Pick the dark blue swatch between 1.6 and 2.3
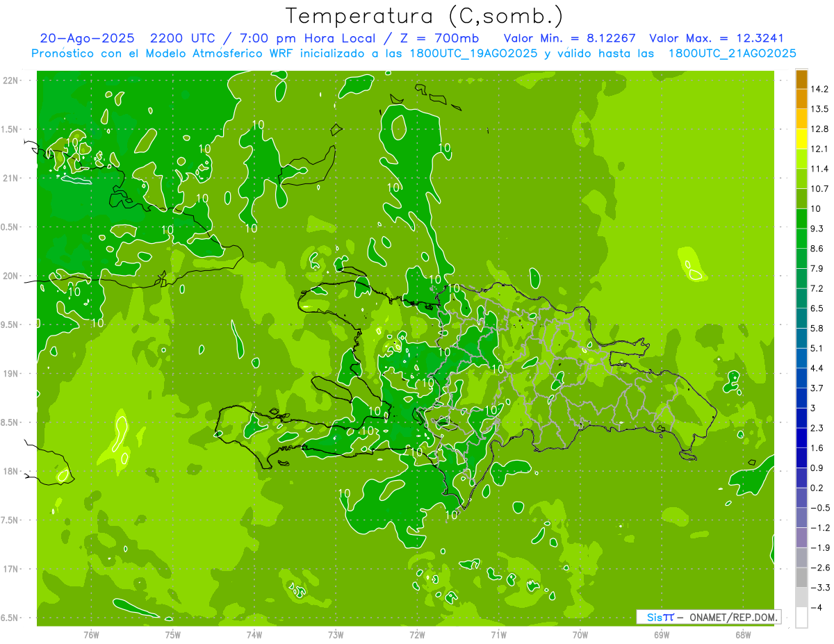This screenshot has height=644, width=834. click(801, 438)
